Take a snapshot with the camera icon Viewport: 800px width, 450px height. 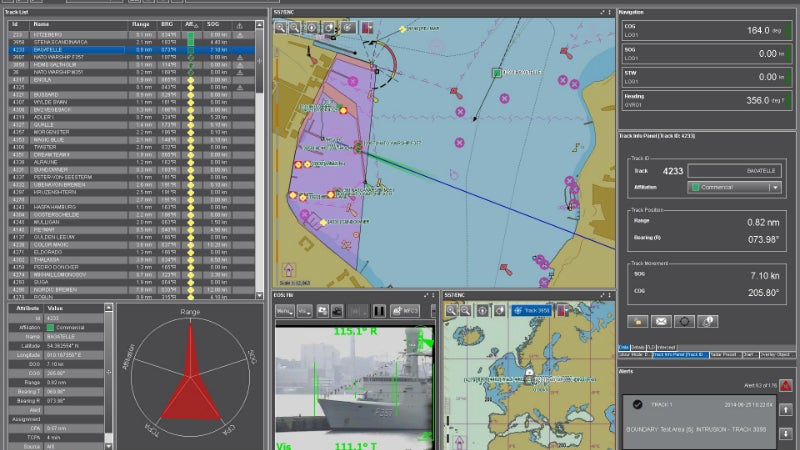[337, 312]
